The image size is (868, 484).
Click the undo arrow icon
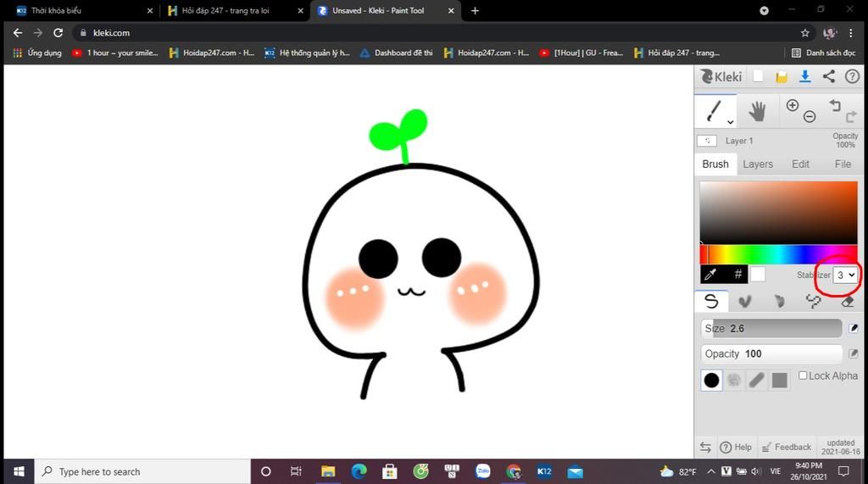click(x=835, y=105)
